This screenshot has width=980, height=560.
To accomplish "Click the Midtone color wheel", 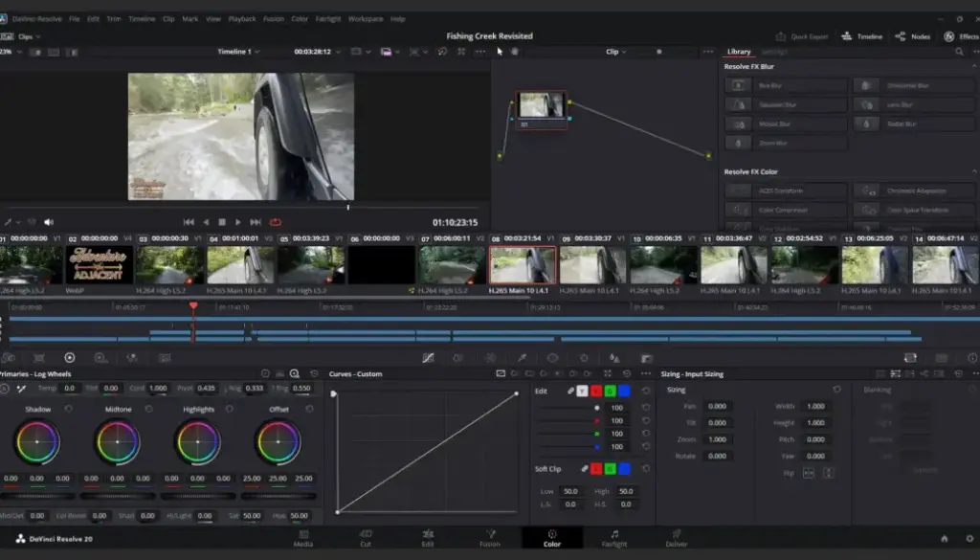I will point(118,440).
